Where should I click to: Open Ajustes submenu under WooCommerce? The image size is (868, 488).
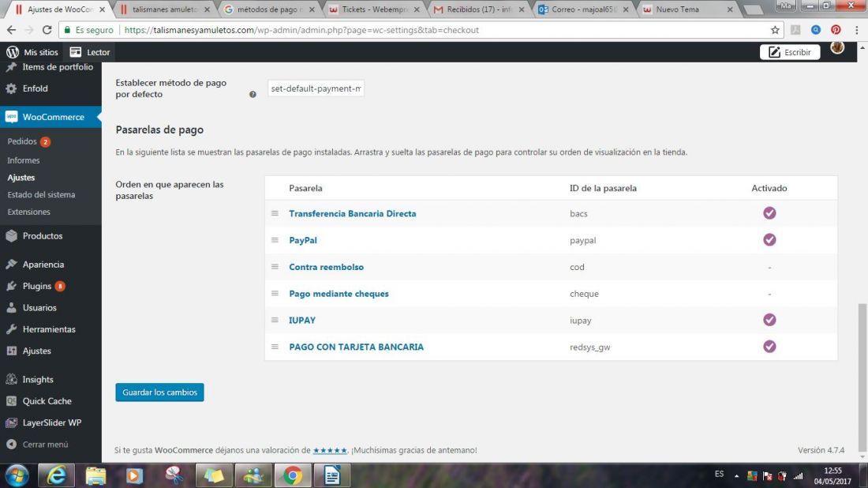(x=21, y=177)
